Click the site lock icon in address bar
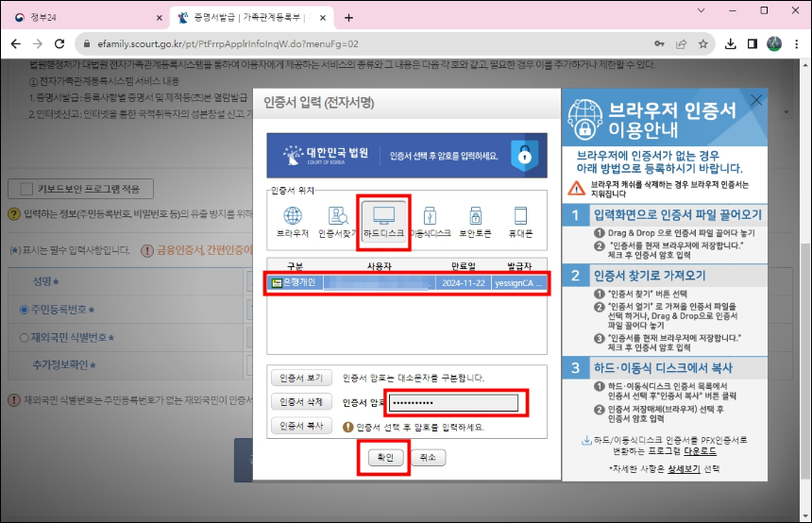Screen dimensions: 812x523 point(87,44)
